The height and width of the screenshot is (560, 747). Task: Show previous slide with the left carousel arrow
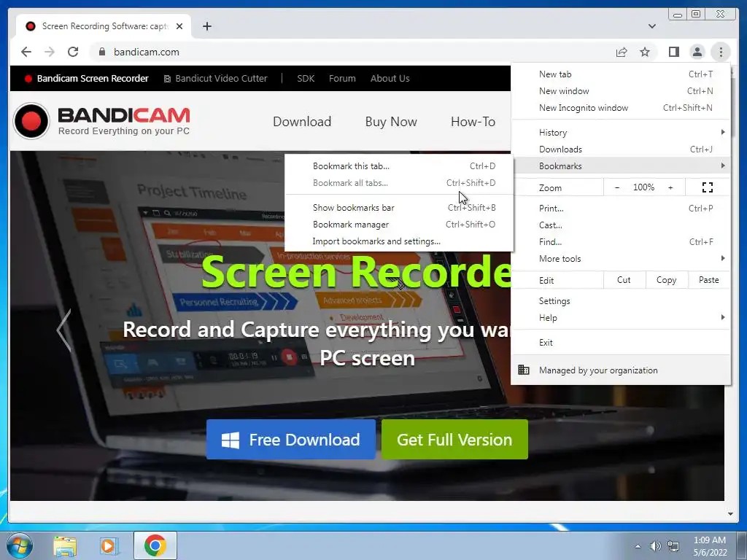coord(64,330)
